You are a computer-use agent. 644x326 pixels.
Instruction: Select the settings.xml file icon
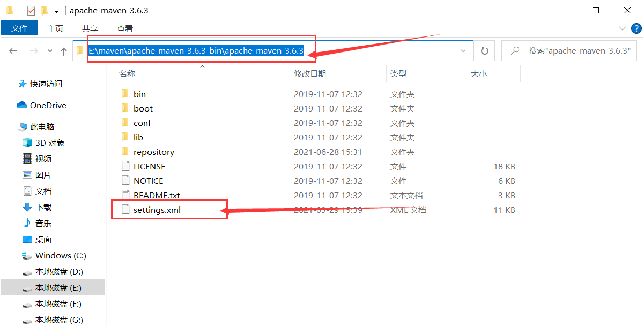125,210
